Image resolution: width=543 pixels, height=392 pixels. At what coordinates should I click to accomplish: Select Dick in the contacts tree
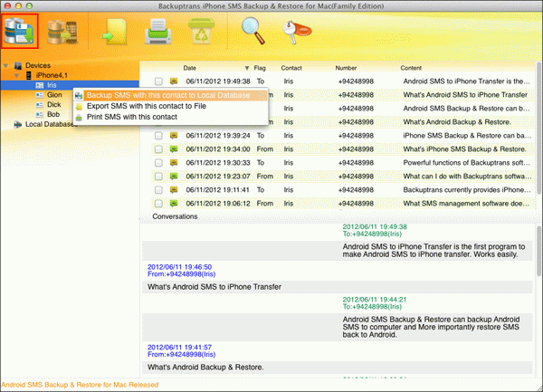(54, 105)
